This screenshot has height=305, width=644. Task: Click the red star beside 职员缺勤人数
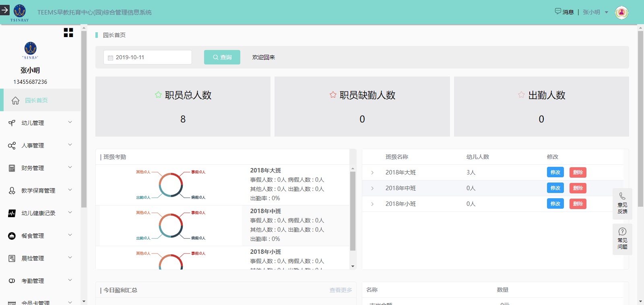pyautogui.click(x=333, y=95)
